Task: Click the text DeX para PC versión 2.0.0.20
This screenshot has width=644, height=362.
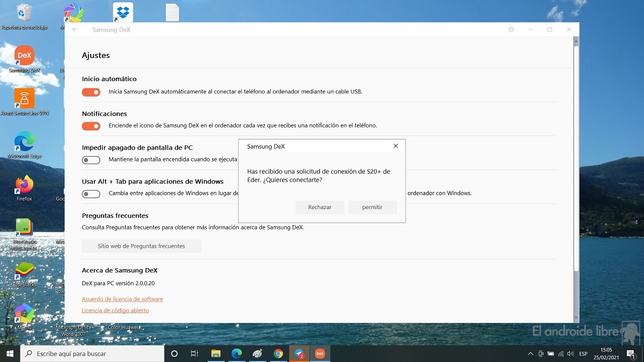Action: tap(118, 283)
